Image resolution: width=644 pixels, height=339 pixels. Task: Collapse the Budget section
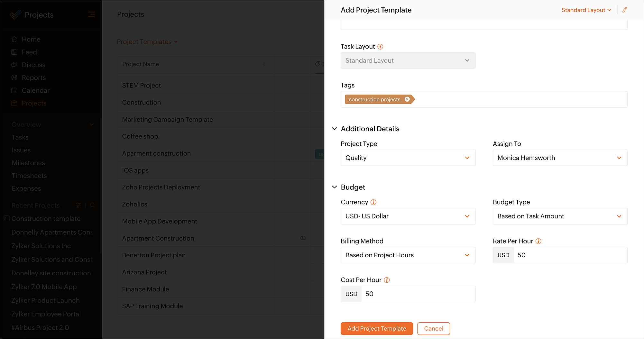pyautogui.click(x=335, y=187)
